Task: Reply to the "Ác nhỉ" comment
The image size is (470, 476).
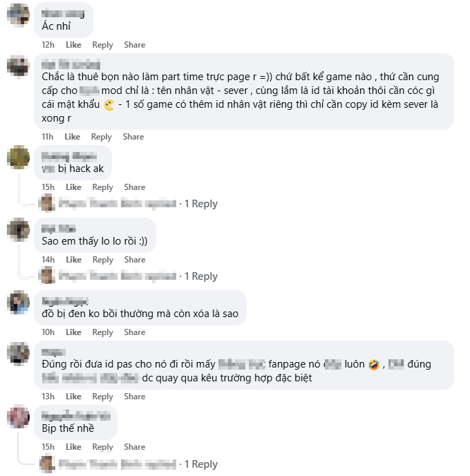Action: pyautogui.click(x=102, y=45)
